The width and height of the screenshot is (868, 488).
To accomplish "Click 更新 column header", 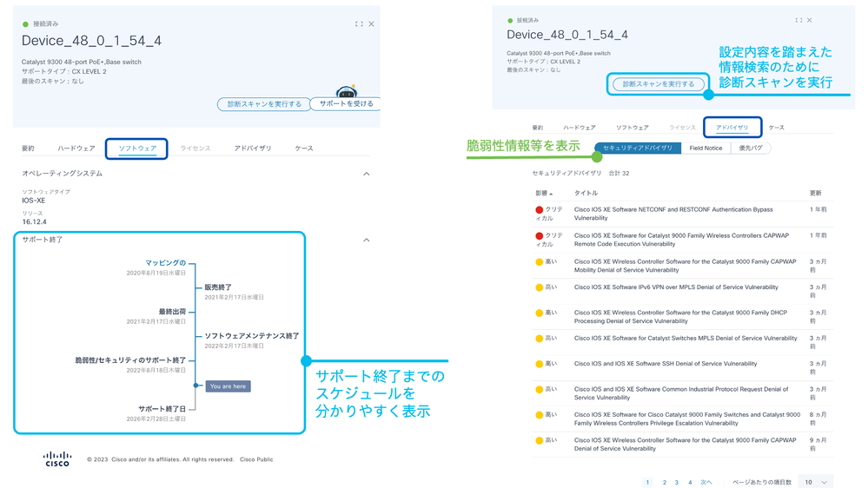I will (x=815, y=193).
